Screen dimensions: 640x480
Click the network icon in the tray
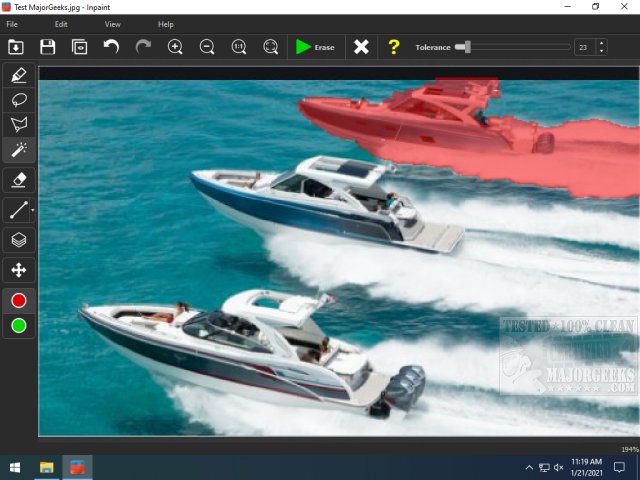coord(544,468)
